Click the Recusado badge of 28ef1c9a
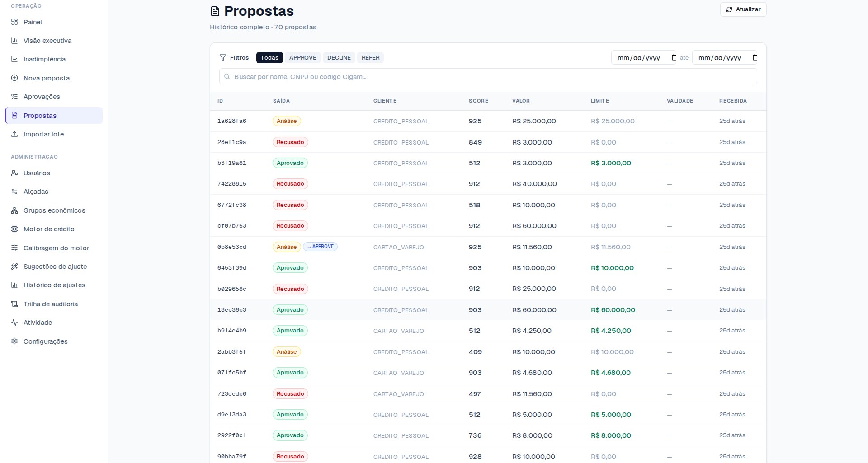Viewport: 868px width, 463px height. (x=290, y=142)
